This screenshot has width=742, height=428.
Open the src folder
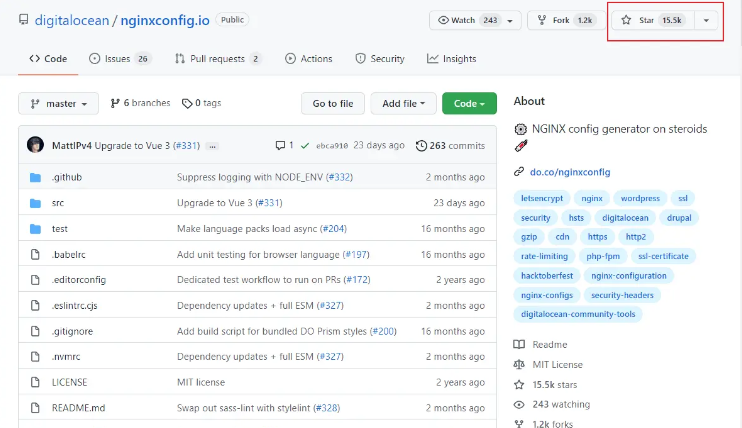click(58, 203)
